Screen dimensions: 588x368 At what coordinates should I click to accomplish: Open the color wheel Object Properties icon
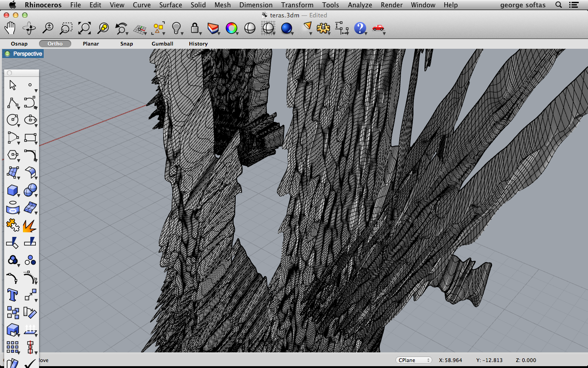click(x=232, y=29)
